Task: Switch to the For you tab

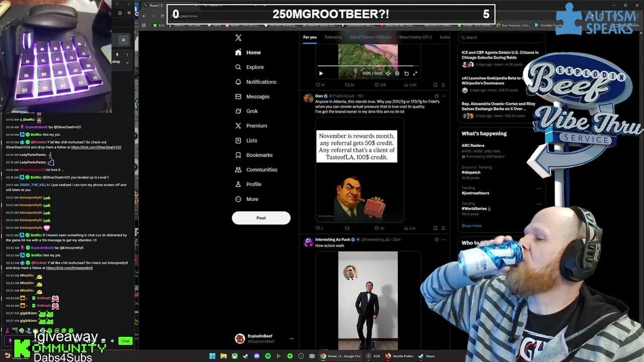Action: [x=310, y=37]
